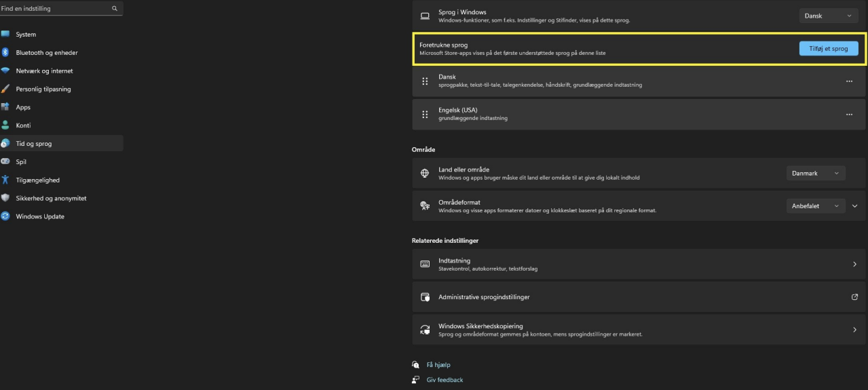The image size is (868, 390).
Task: Select the Engelsk (USA) language row
Action: click(639, 115)
